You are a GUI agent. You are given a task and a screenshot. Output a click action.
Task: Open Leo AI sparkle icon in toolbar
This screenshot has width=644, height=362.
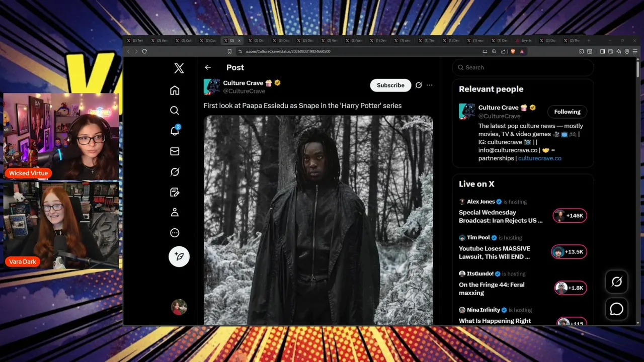[619, 51]
